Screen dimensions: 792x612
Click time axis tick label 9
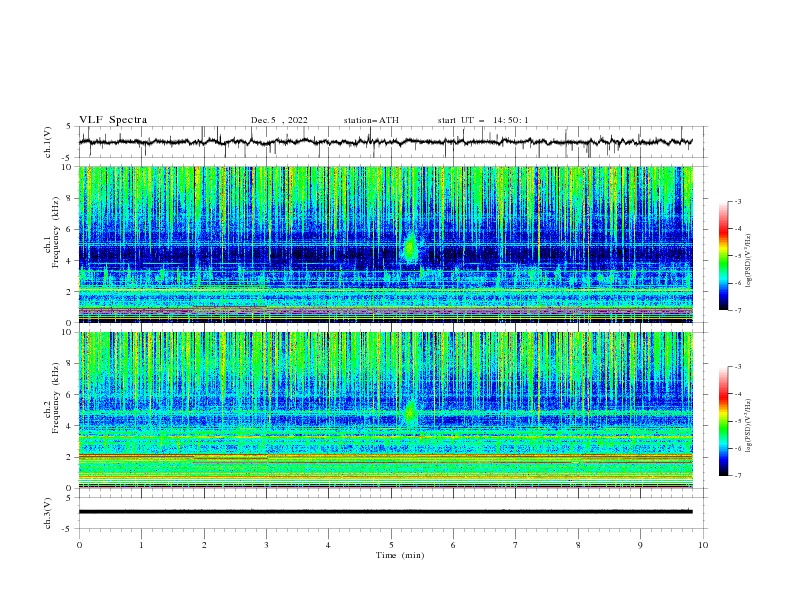pyautogui.click(x=640, y=545)
